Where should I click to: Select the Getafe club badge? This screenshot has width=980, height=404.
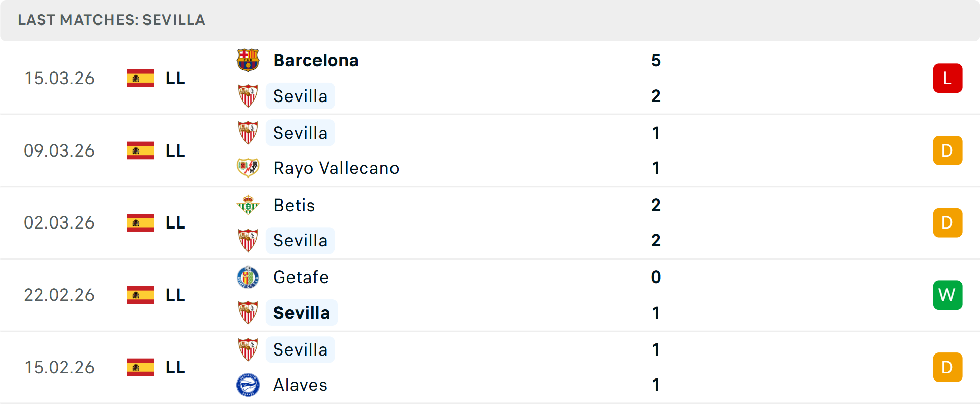pos(249,277)
